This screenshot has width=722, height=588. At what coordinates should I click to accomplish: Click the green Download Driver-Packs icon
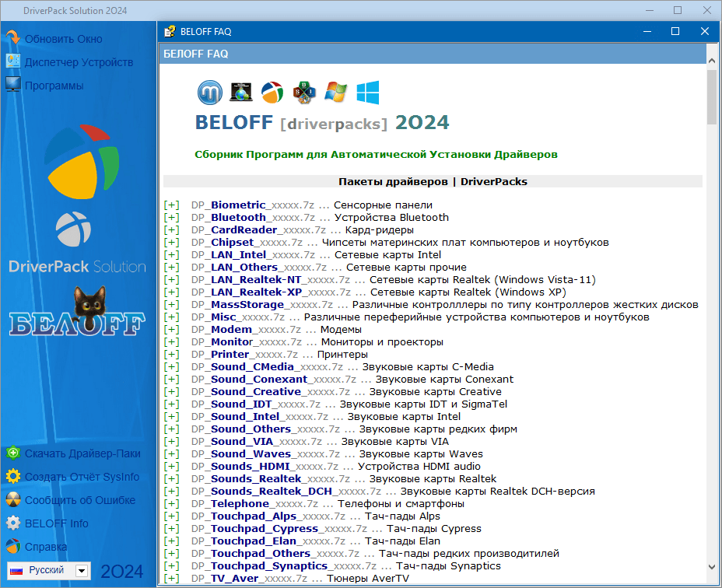coord(13,453)
